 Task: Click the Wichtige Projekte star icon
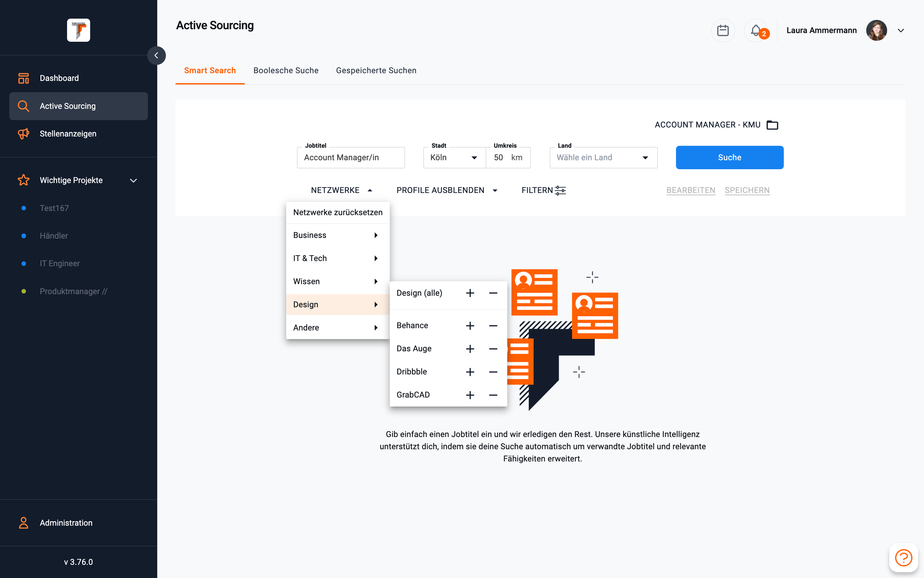click(x=24, y=180)
